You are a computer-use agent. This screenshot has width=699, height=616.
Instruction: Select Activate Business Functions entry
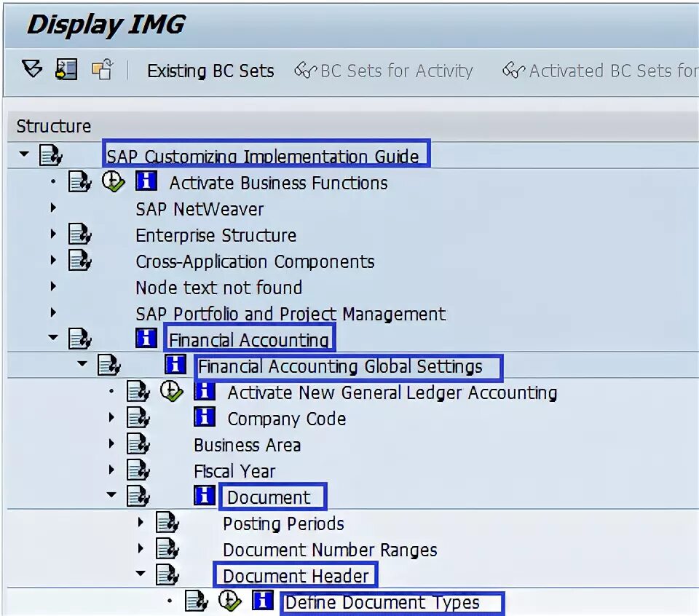coord(278,183)
